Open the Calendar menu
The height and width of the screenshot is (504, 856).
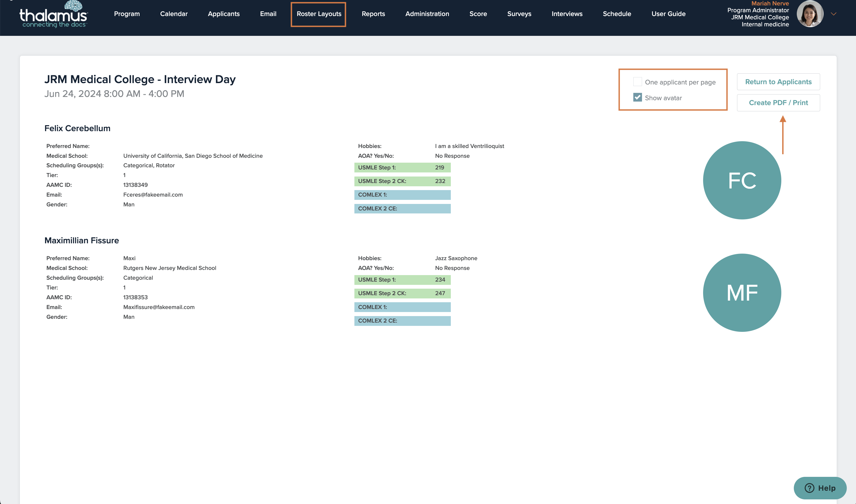tap(174, 14)
